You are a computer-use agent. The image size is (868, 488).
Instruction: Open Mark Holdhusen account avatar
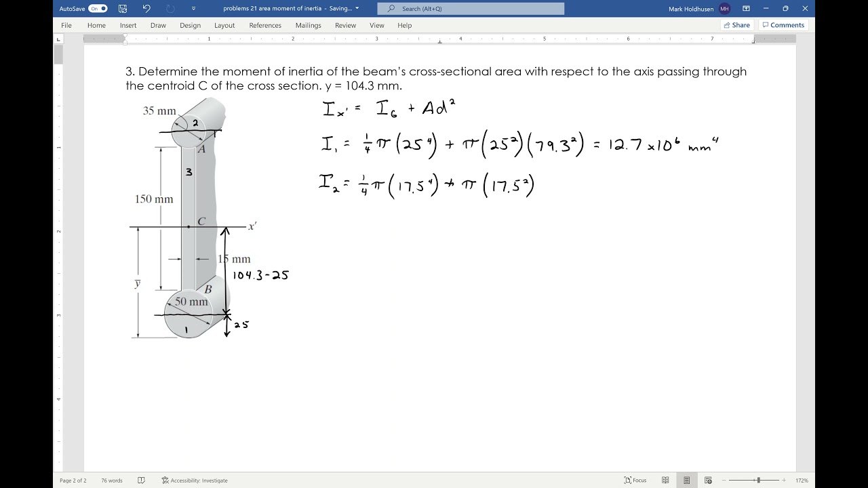coord(725,9)
